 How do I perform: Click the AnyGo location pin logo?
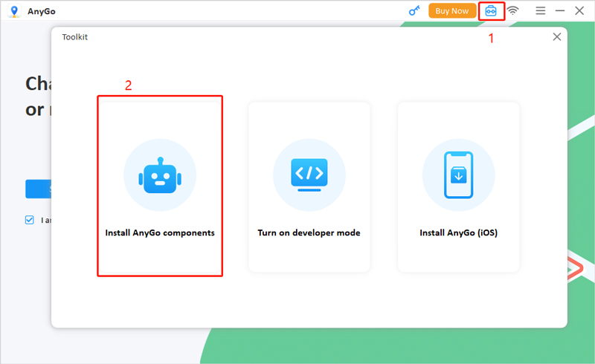click(x=14, y=11)
